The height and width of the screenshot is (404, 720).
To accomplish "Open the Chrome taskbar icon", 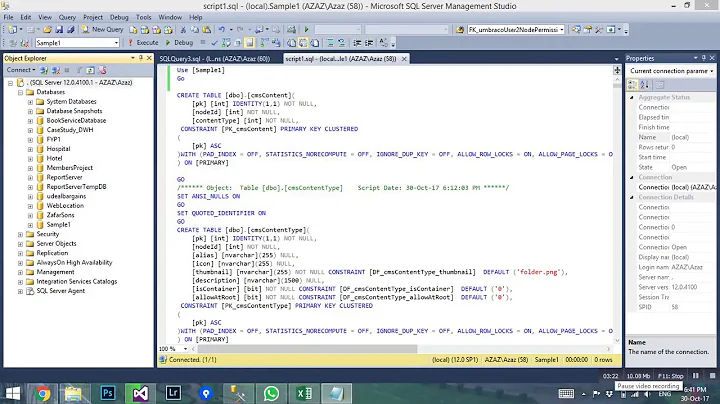I will click(x=43, y=393).
